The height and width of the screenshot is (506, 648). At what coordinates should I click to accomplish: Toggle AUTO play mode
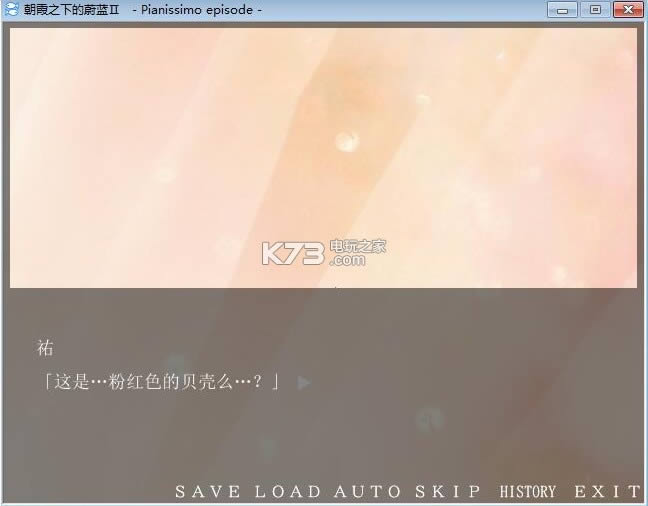[367, 491]
